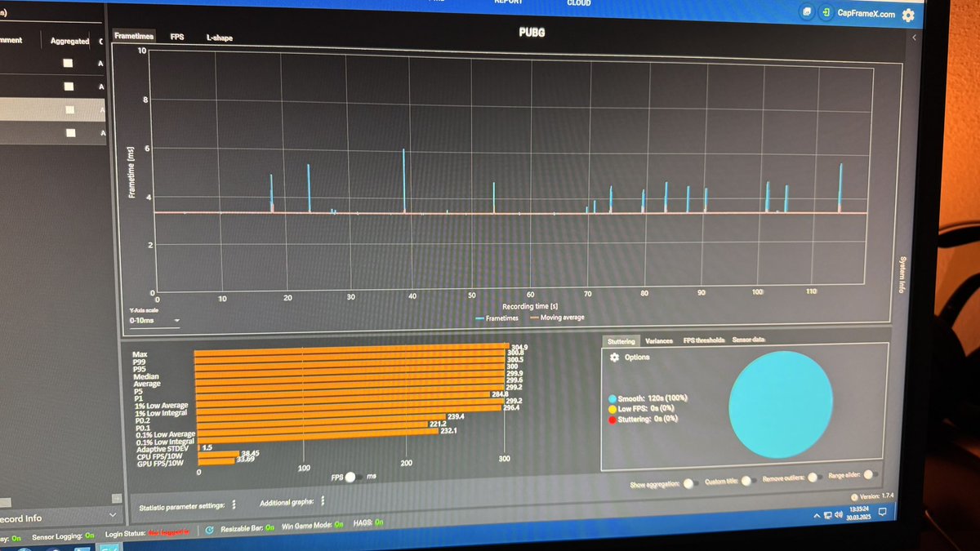980x551 pixels.
Task: Click the taskbar network icon
Action: pyautogui.click(x=827, y=516)
